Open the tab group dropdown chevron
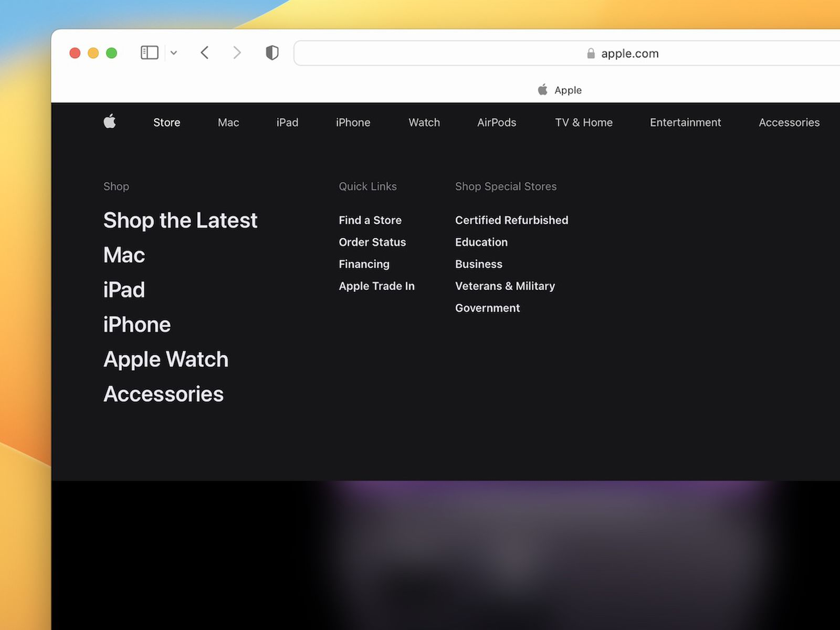840x630 pixels. click(174, 53)
